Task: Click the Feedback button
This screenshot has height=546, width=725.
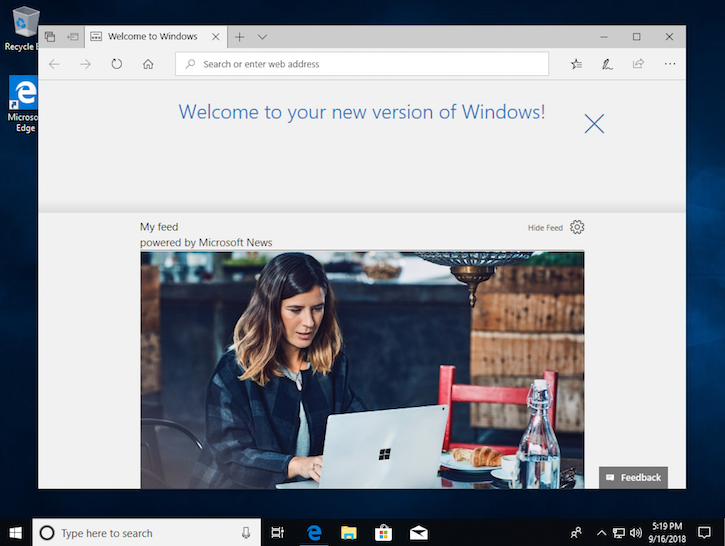Action: click(633, 477)
